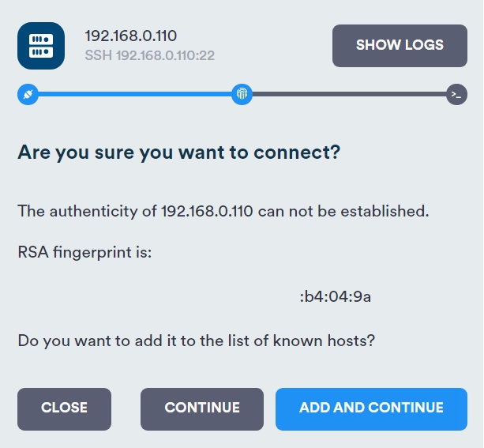This screenshot has height=448, width=484.
Task: Click the terminal prompt step icon
Action: (456, 95)
